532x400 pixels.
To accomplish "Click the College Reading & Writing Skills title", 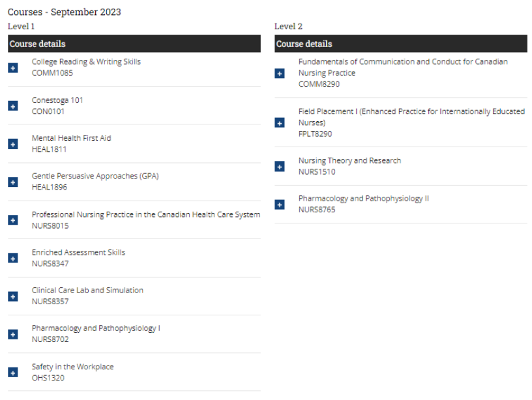I will point(86,62).
